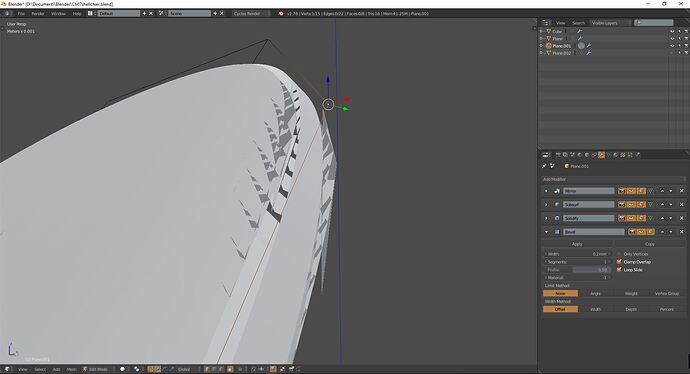
Task: Expand the Mirror modifier panel
Action: pos(547,191)
